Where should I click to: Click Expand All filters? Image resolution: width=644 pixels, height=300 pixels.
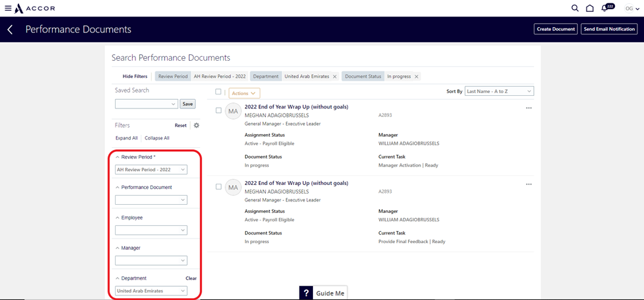point(127,138)
